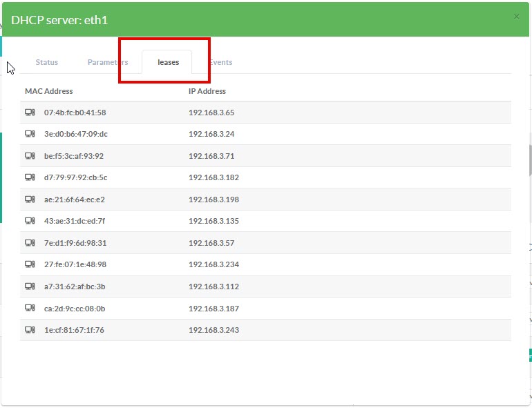Click the IP Address column header
Image resolution: width=532 pixels, height=408 pixels.
tap(207, 91)
